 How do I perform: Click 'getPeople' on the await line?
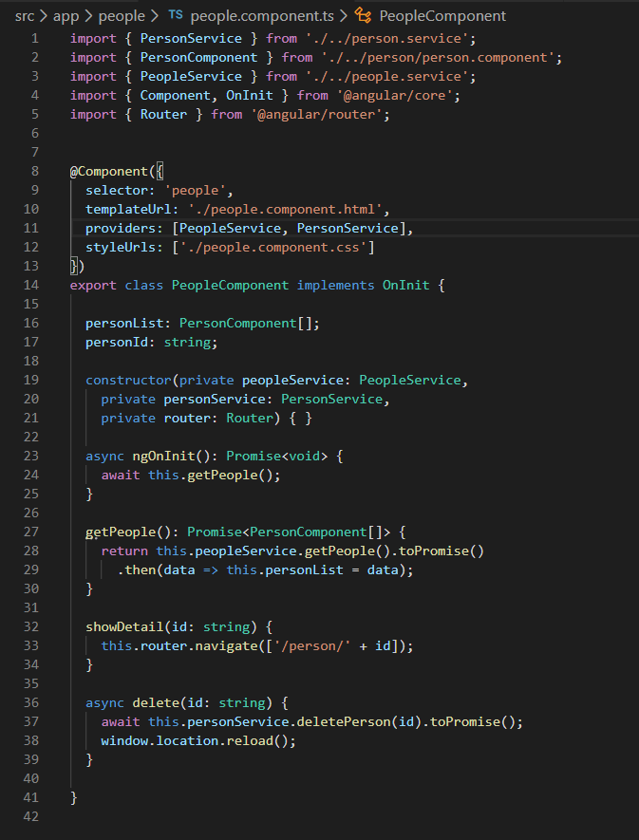(x=222, y=476)
